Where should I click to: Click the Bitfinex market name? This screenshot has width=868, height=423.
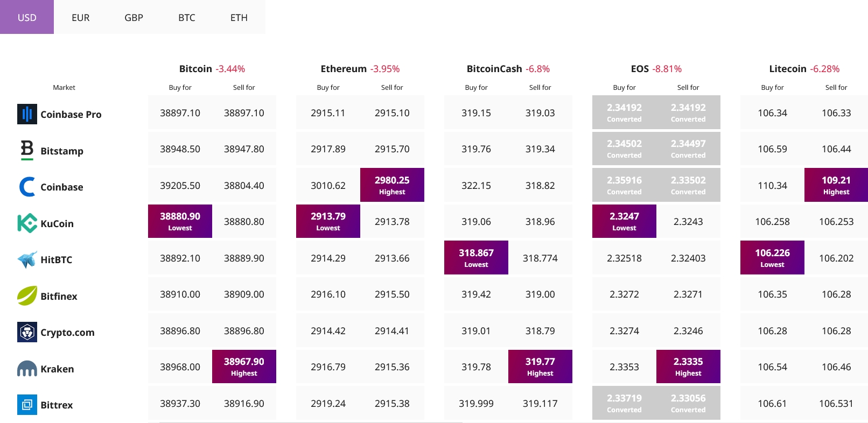tap(59, 296)
